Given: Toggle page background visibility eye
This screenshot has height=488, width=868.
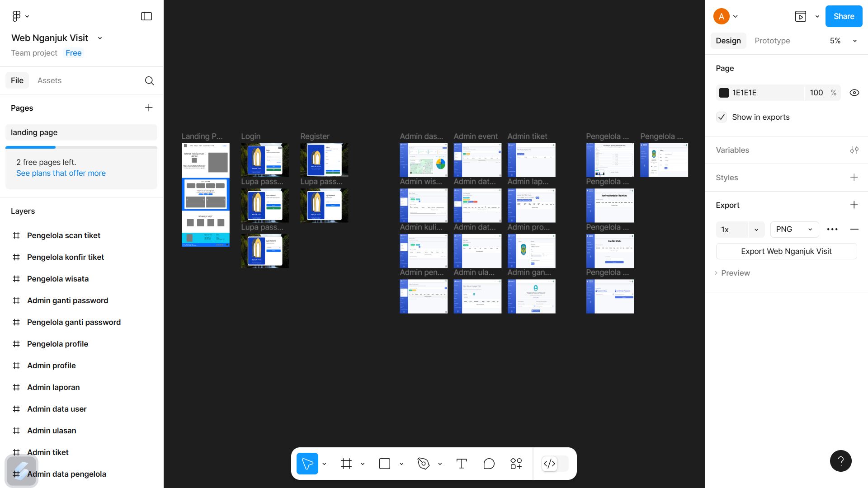Looking at the screenshot, I should click(854, 93).
